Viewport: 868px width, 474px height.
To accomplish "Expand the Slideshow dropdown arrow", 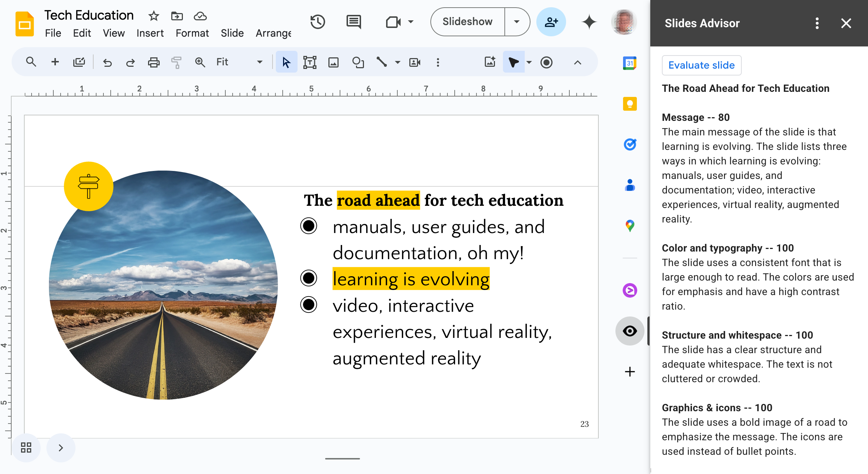I will (x=516, y=22).
